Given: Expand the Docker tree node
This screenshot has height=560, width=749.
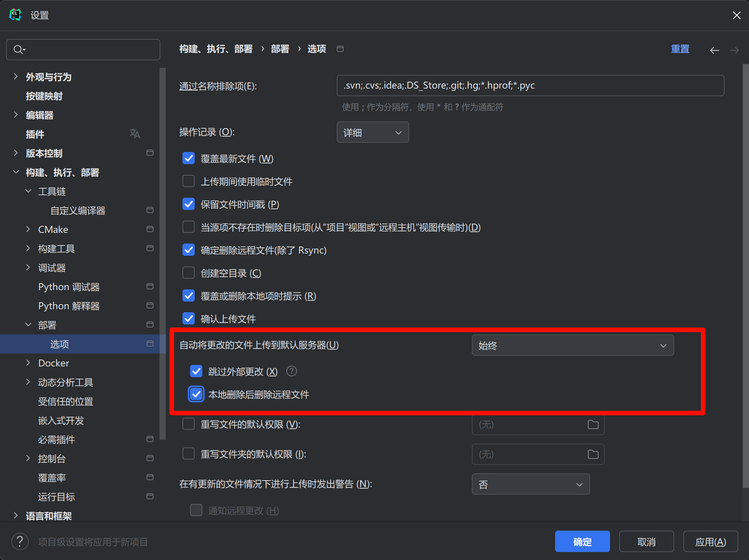Looking at the screenshot, I should point(28,363).
